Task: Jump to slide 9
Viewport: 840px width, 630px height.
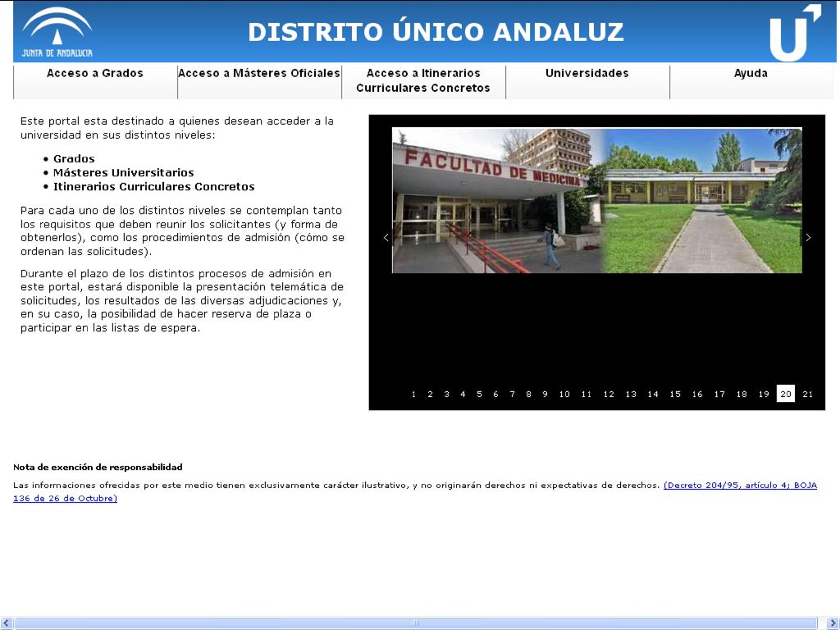Action: pyautogui.click(x=546, y=395)
